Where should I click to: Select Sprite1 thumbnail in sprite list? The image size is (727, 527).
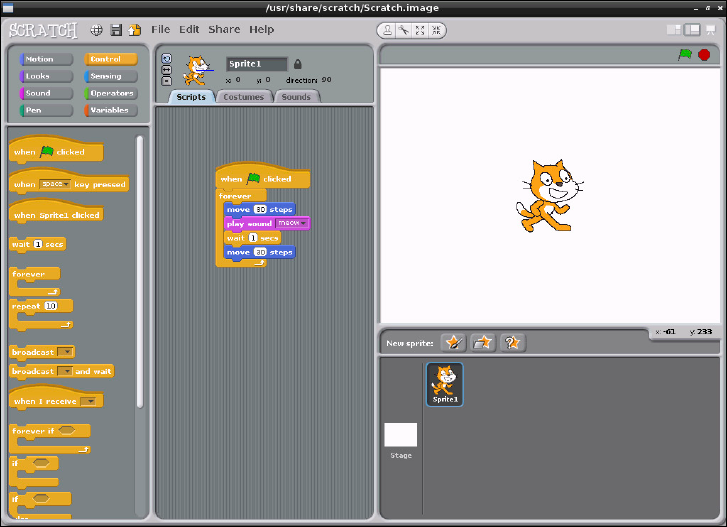click(x=445, y=384)
